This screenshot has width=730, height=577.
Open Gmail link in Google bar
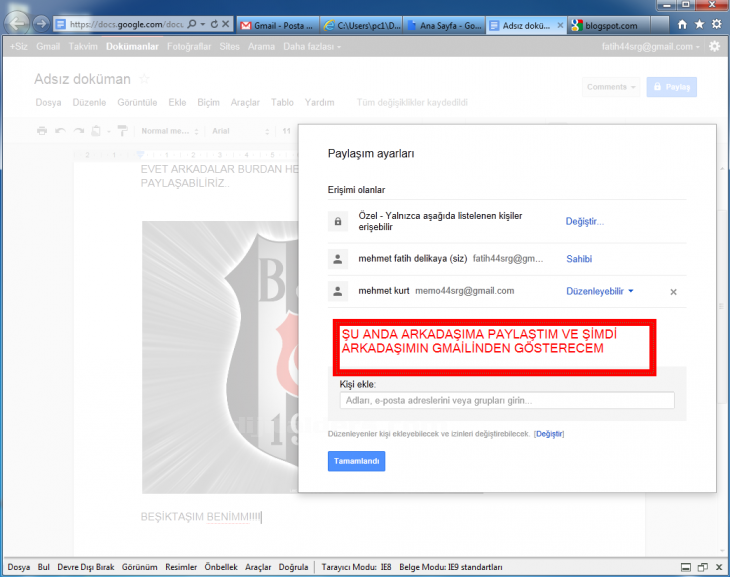click(x=48, y=47)
